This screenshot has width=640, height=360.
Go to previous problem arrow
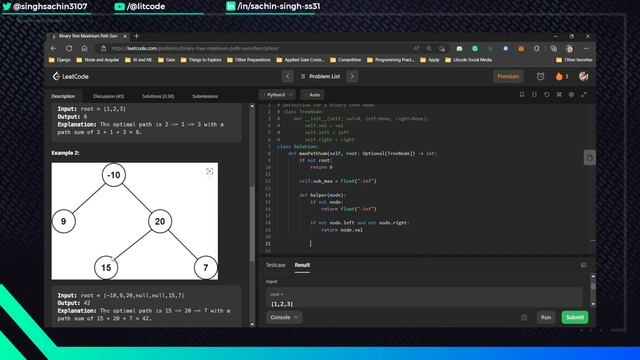288,76
